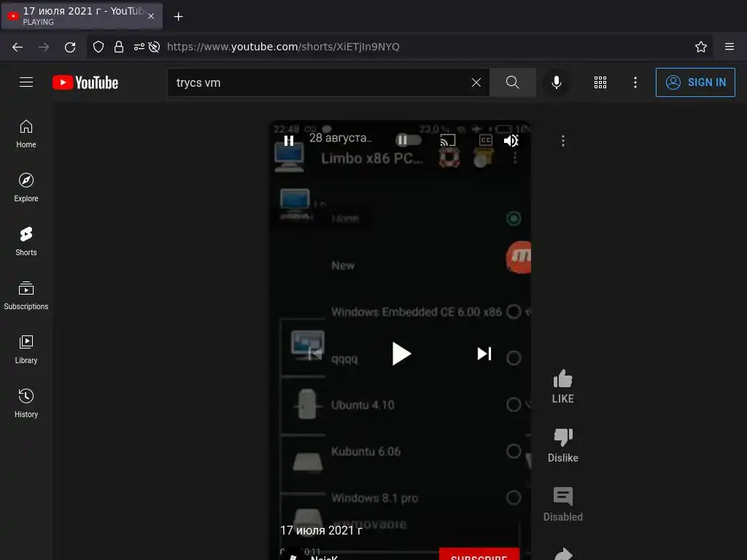Open Library in the sidebar
This screenshot has width=747, height=560.
pyautogui.click(x=26, y=349)
